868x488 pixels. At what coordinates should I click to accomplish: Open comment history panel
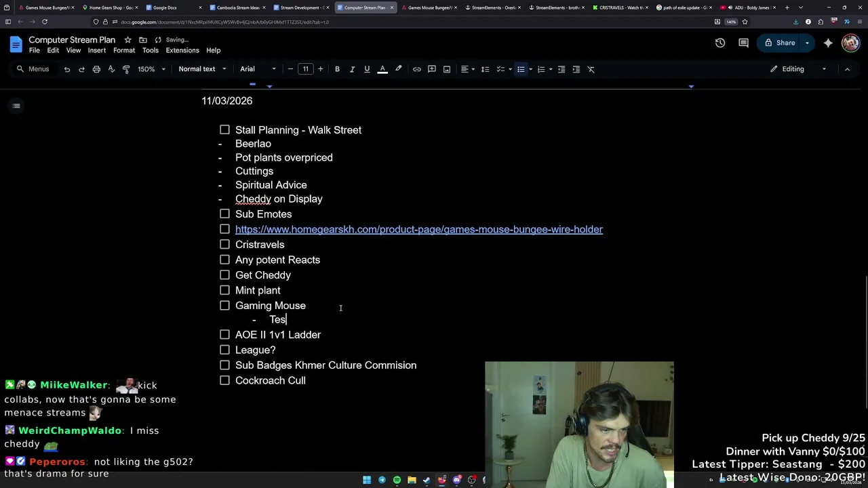(x=743, y=43)
